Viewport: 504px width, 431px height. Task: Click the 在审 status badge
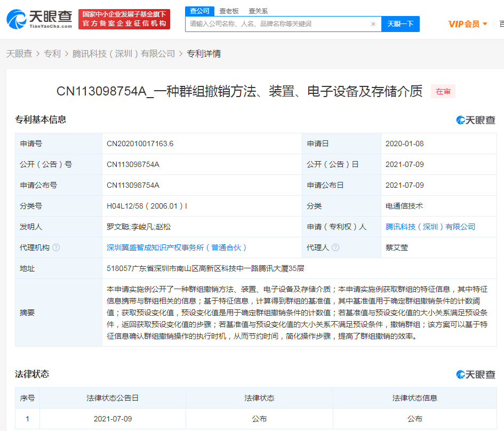(443, 92)
